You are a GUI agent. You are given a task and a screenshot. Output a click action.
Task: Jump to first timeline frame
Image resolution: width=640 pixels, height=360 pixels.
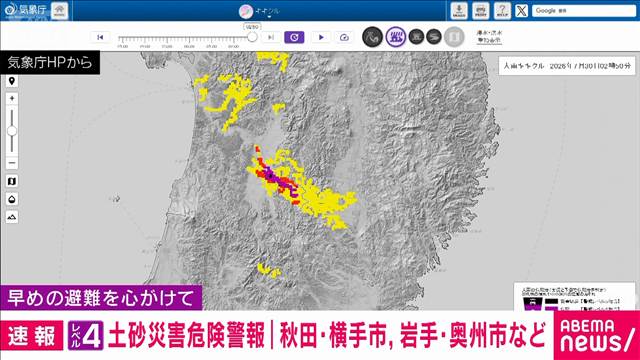(100, 37)
